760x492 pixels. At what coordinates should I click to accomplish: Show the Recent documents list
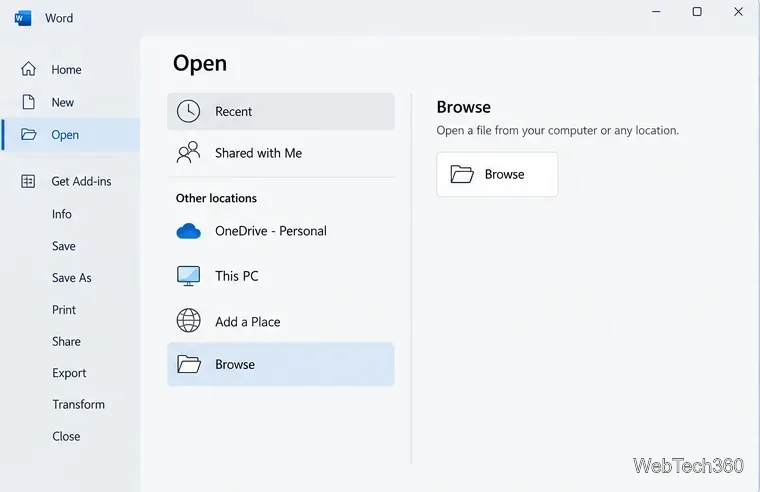pyautogui.click(x=281, y=111)
